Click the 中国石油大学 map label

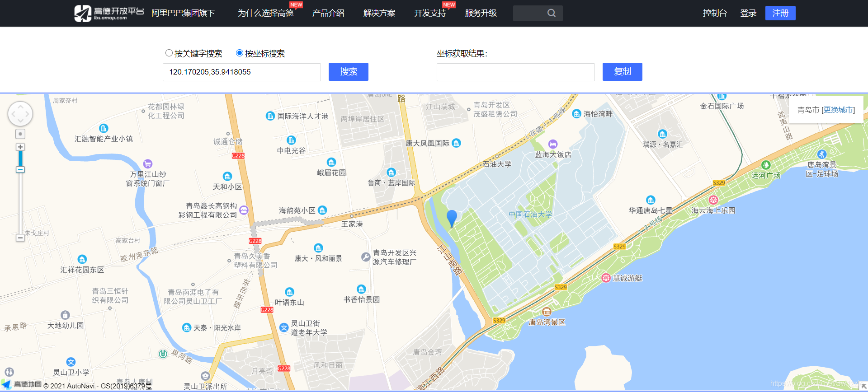[530, 215]
